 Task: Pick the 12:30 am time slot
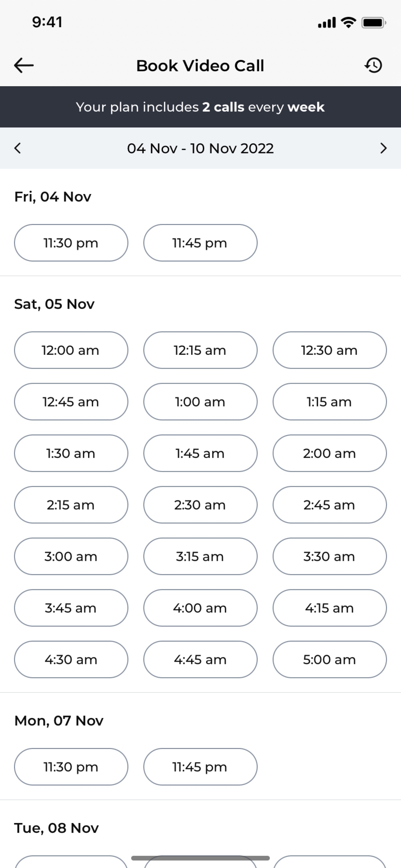(x=329, y=351)
